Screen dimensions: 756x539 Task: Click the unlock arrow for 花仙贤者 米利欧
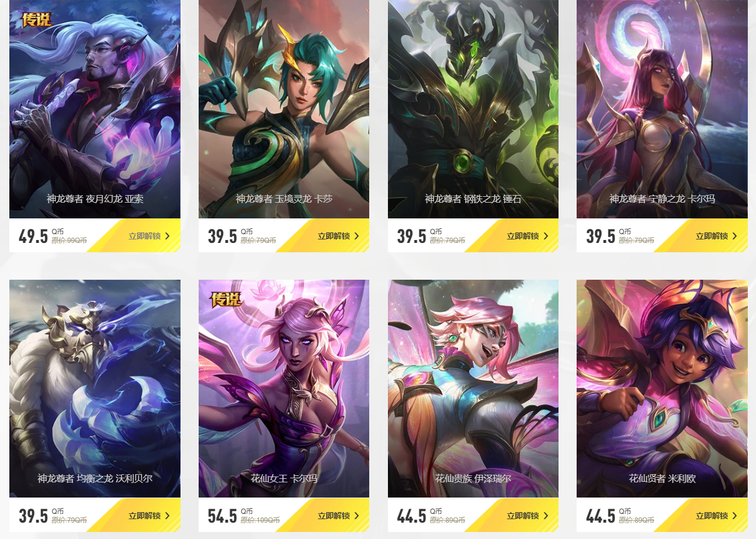735,516
